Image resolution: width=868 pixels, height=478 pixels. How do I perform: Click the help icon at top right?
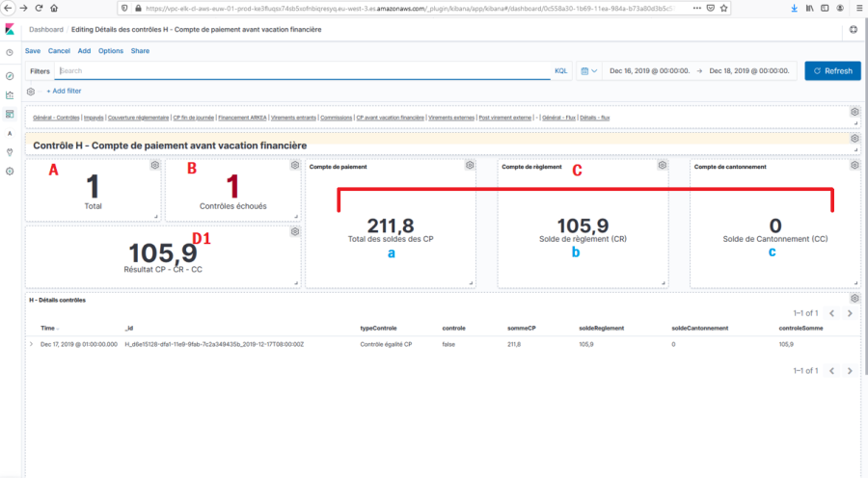pyautogui.click(x=853, y=31)
